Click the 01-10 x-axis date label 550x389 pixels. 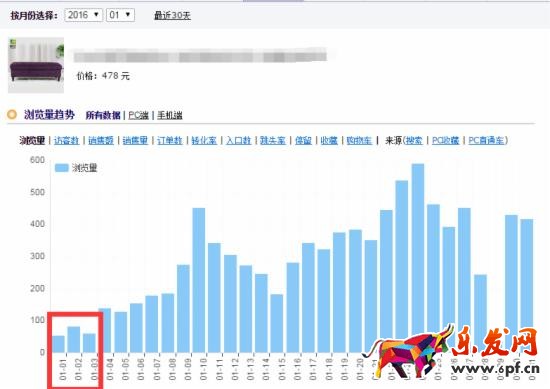click(x=204, y=369)
